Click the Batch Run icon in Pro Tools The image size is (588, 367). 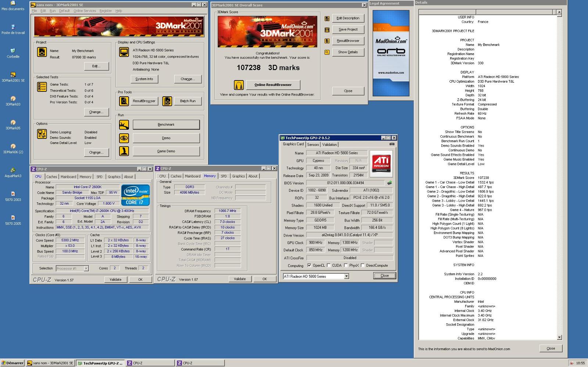click(x=167, y=101)
